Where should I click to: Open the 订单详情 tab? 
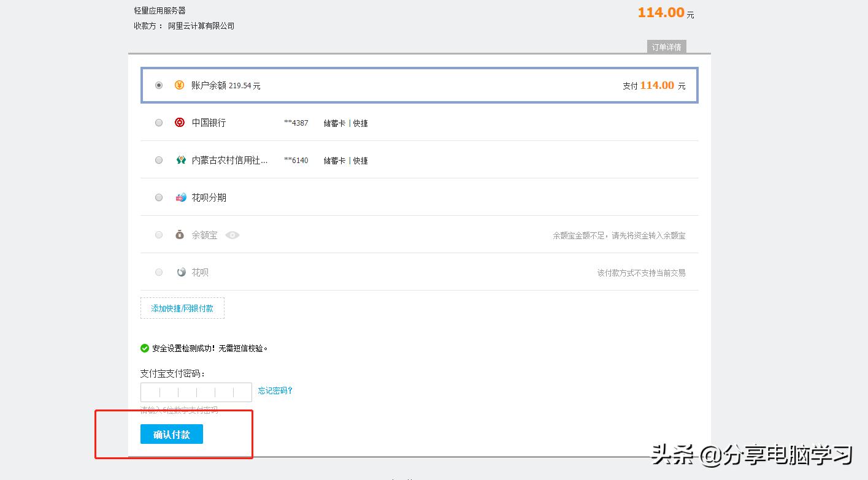[x=666, y=47]
